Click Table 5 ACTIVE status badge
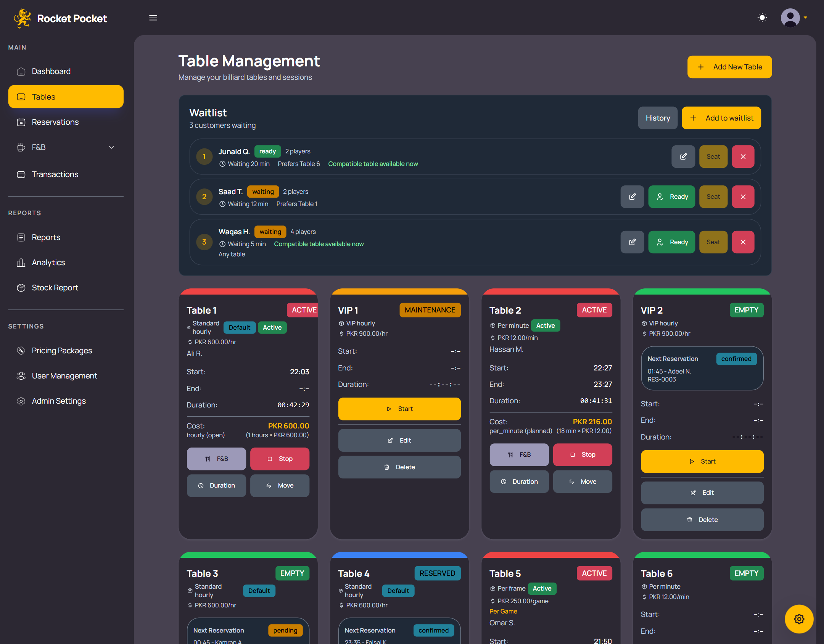 594,573
